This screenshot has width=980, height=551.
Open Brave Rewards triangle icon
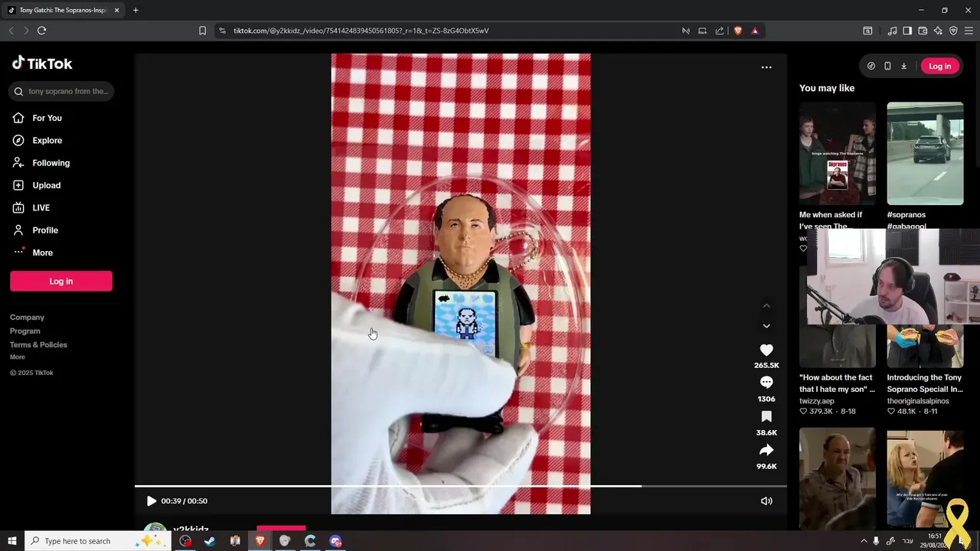pyautogui.click(x=755, y=31)
